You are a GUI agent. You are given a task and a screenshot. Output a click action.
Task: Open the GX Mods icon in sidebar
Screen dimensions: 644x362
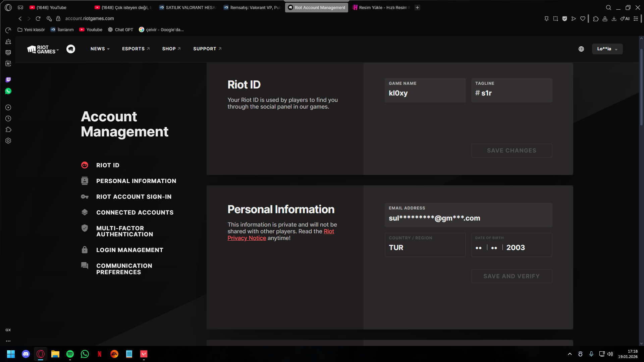[8, 63]
